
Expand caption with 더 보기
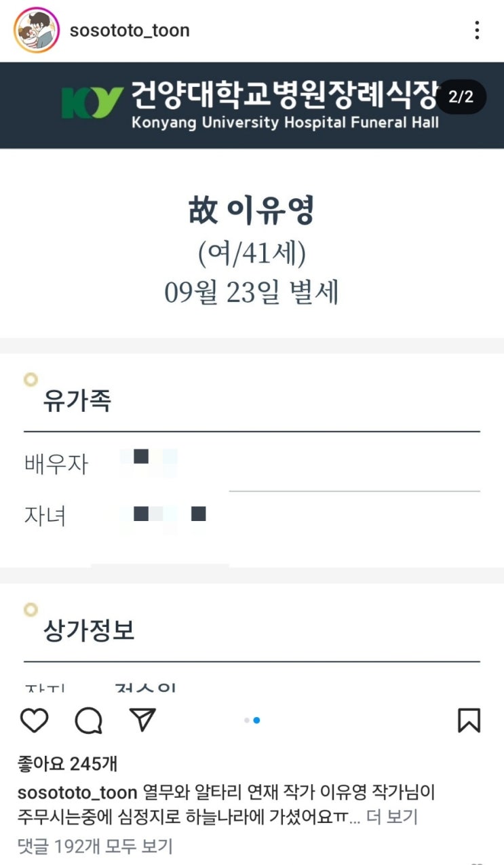pyautogui.click(x=391, y=817)
